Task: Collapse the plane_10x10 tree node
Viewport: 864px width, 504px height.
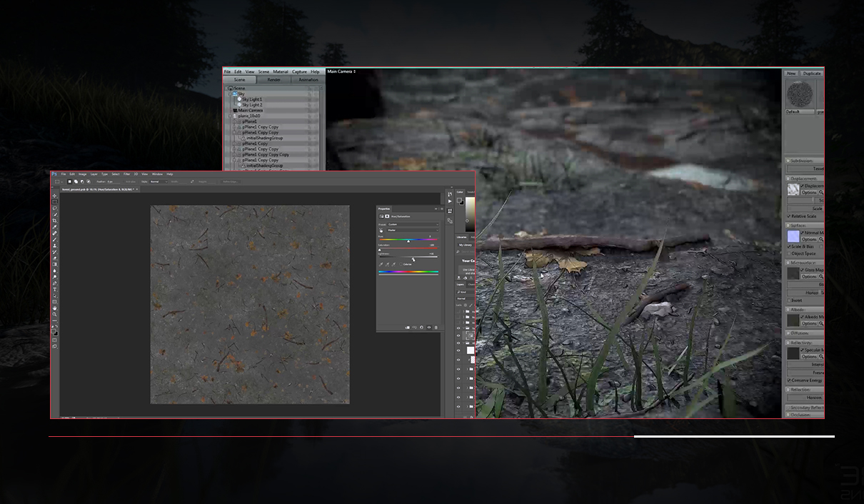Action: (230, 116)
